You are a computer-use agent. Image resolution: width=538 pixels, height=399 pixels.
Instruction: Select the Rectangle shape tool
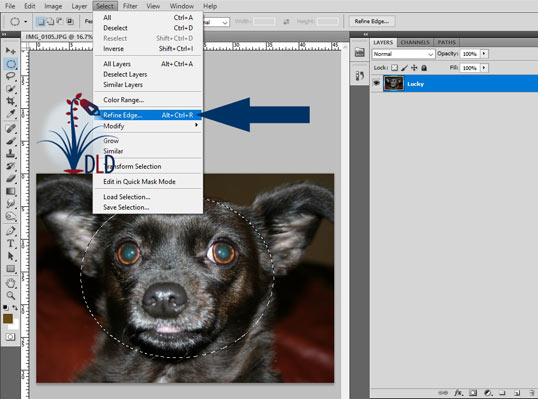(11, 269)
